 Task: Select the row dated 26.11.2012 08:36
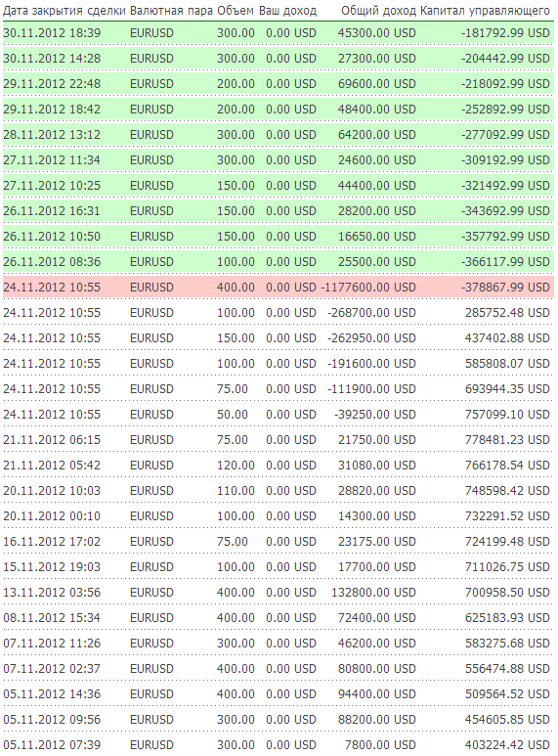coord(279,262)
